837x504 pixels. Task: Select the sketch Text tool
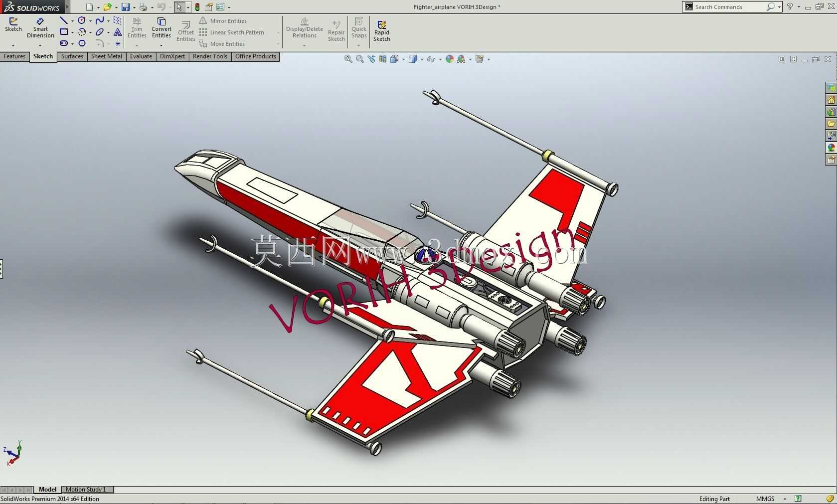118,32
